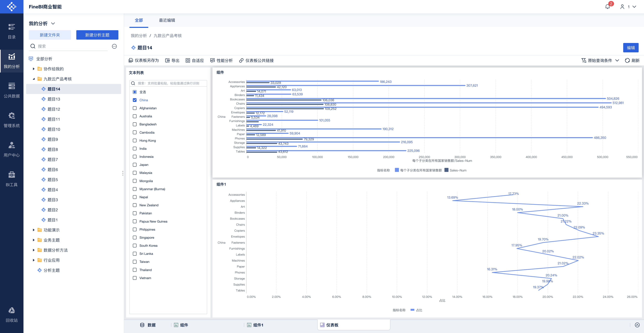Open the BI工具 sidebar section
This screenshot has width=644, height=333.
pos(12,179)
